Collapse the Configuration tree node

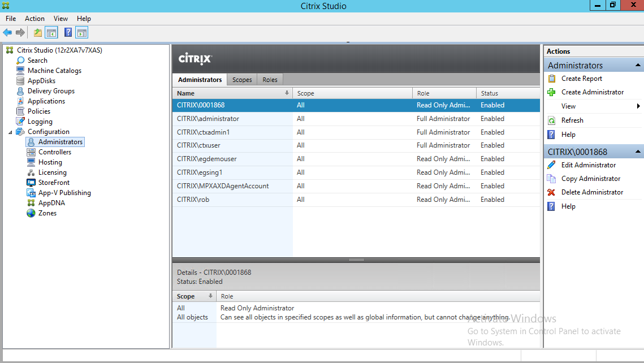coord(10,132)
